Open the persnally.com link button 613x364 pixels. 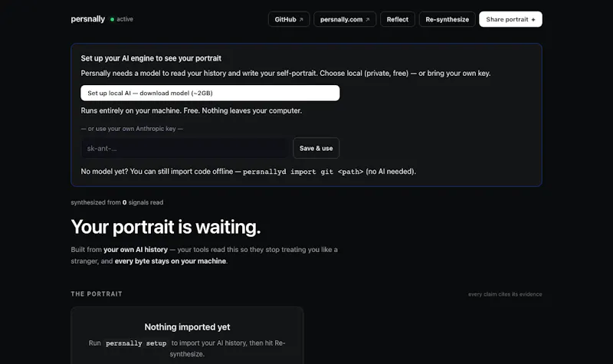click(x=344, y=19)
